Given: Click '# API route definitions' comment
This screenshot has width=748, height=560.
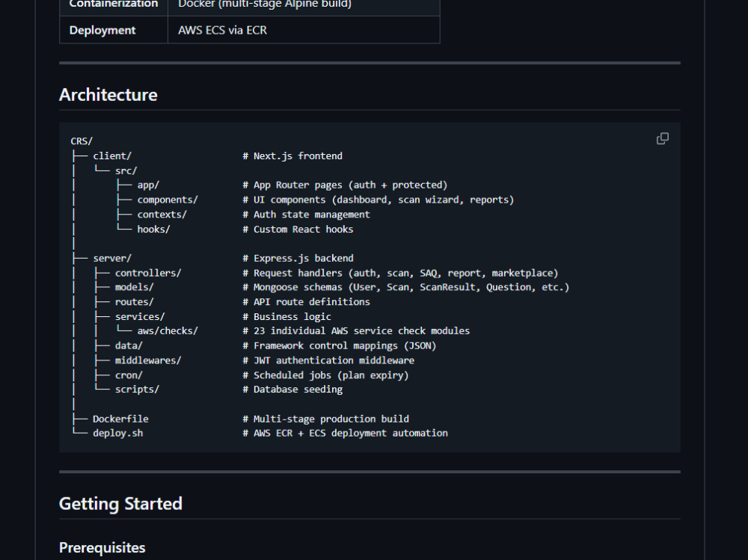Looking at the screenshot, I should point(306,302).
